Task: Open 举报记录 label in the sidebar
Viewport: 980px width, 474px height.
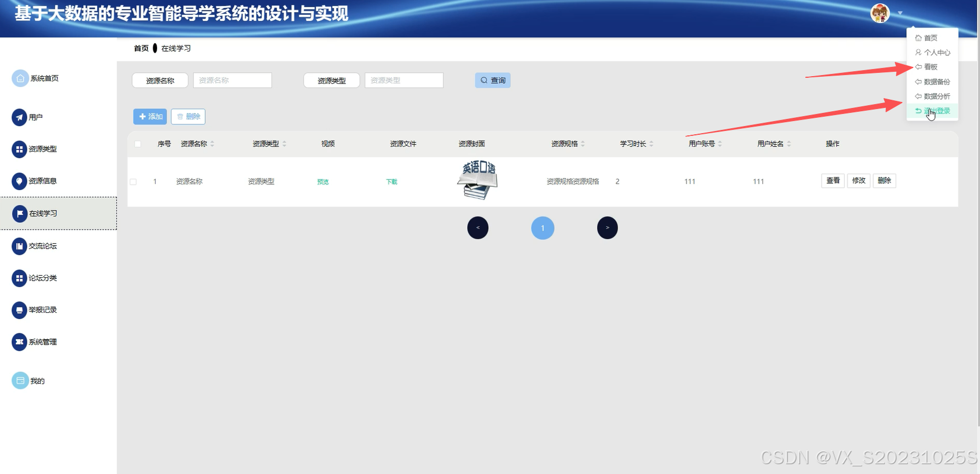Action: (43, 310)
